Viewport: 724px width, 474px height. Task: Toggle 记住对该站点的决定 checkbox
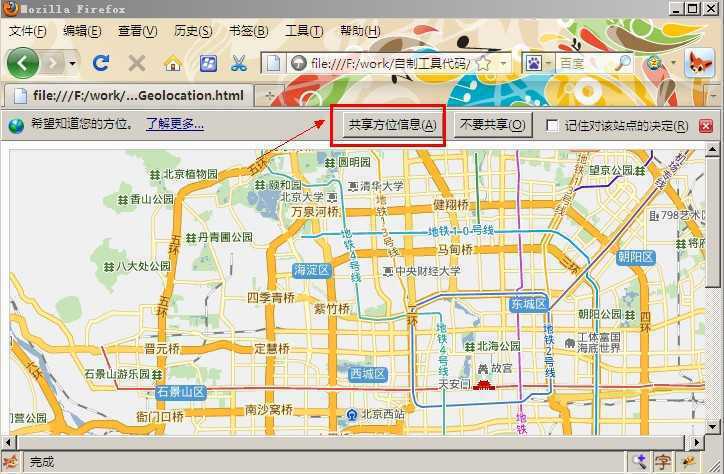pos(552,126)
